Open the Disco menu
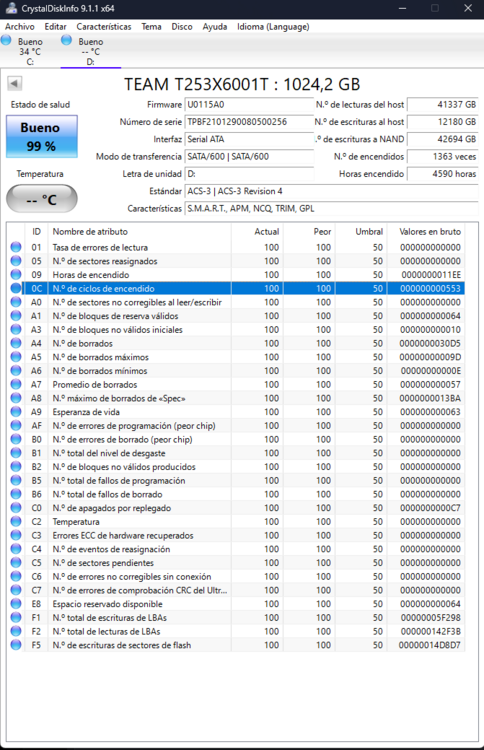Screen dimensions: 484x750 [182, 27]
